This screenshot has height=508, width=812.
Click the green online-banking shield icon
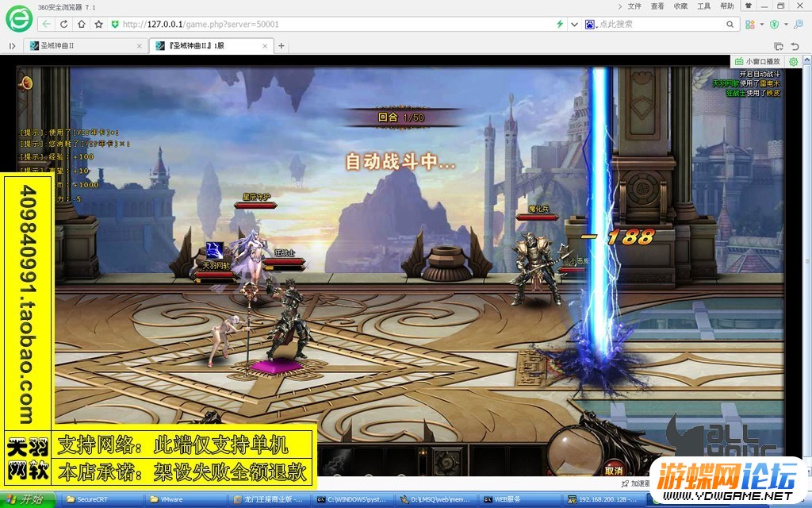coord(774,25)
